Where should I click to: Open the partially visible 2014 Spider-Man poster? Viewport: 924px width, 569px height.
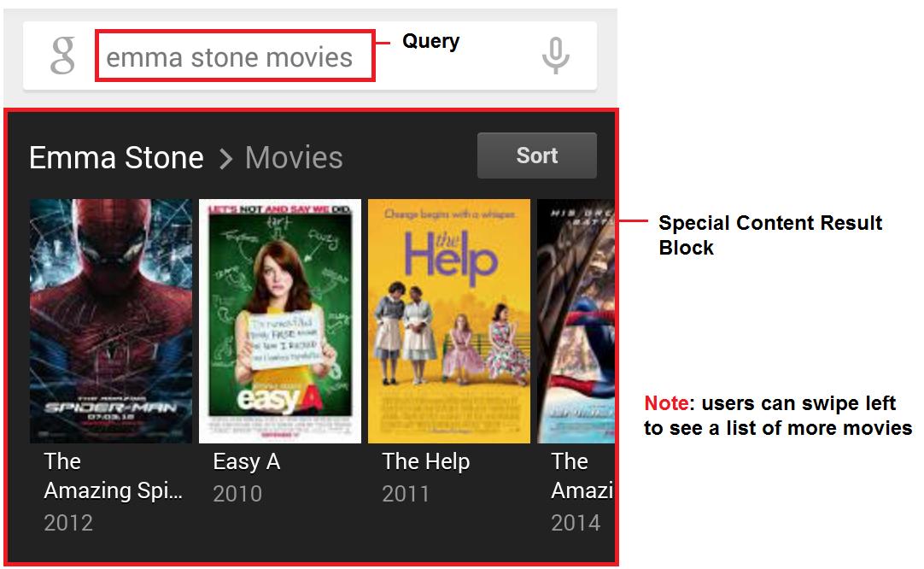click(576, 320)
